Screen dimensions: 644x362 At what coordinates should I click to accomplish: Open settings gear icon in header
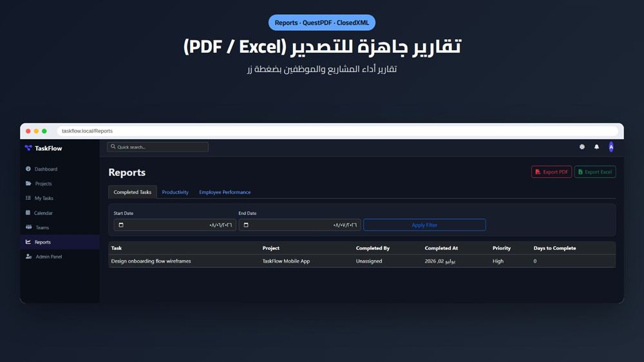[582, 147]
